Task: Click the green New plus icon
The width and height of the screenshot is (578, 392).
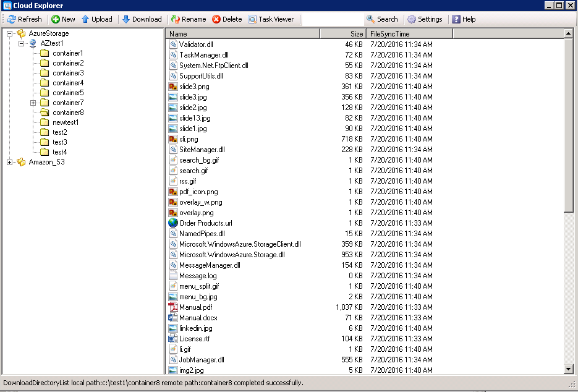Action: (56, 19)
